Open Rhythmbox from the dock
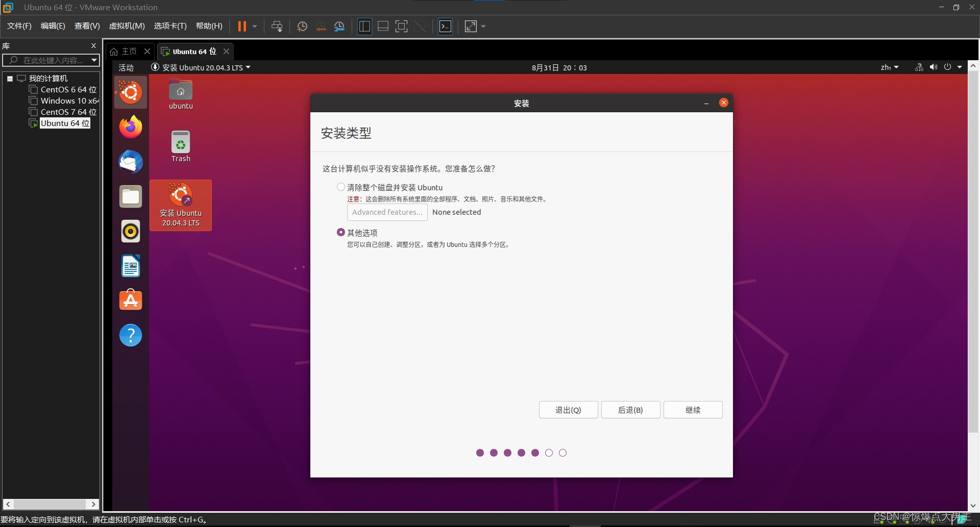 point(131,231)
